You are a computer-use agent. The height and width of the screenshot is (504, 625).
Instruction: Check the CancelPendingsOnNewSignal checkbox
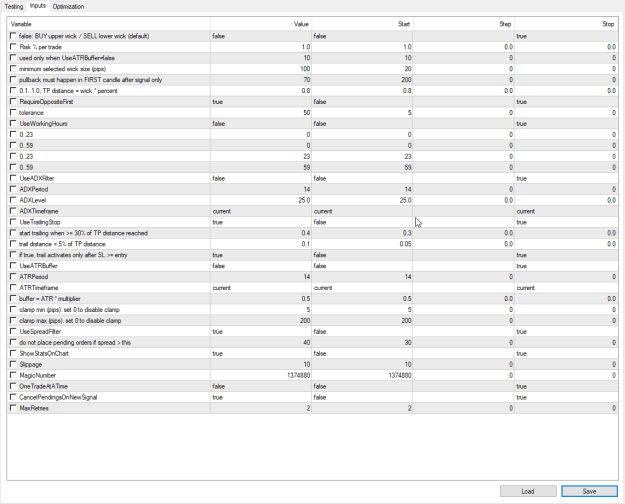pos(14,397)
